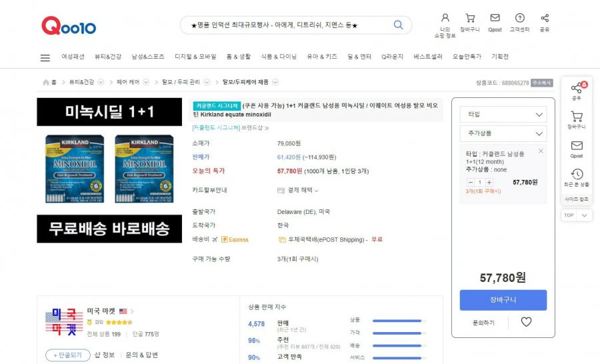Click the home icon in breadcrumb
The width and height of the screenshot is (600, 364).
coord(46,82)
